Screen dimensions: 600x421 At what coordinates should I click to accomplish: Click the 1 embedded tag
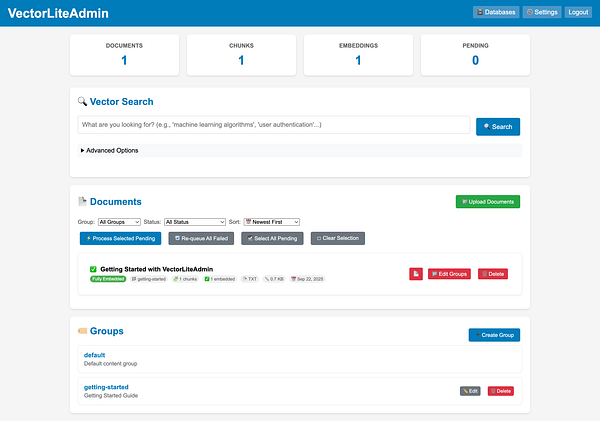coord(220,279)
